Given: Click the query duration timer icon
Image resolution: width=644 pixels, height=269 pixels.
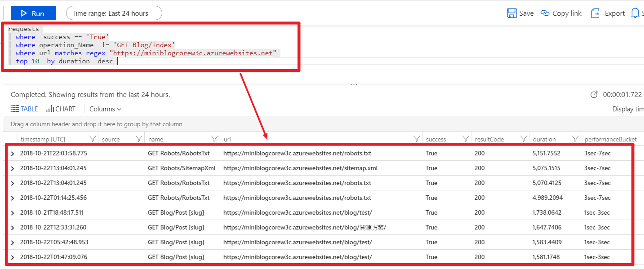Looking at the screenshot, I should (x=594, y=95).
